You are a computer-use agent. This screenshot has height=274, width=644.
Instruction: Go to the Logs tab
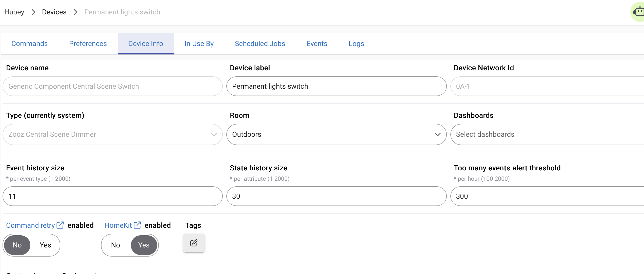tap(356, 44)
